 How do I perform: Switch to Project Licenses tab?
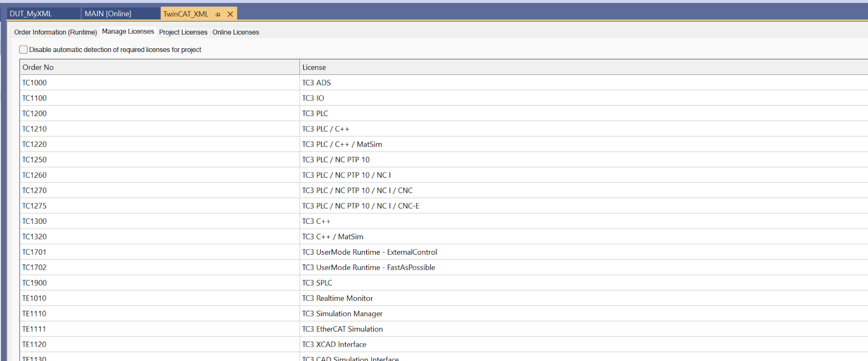click(x=183, y=32)
